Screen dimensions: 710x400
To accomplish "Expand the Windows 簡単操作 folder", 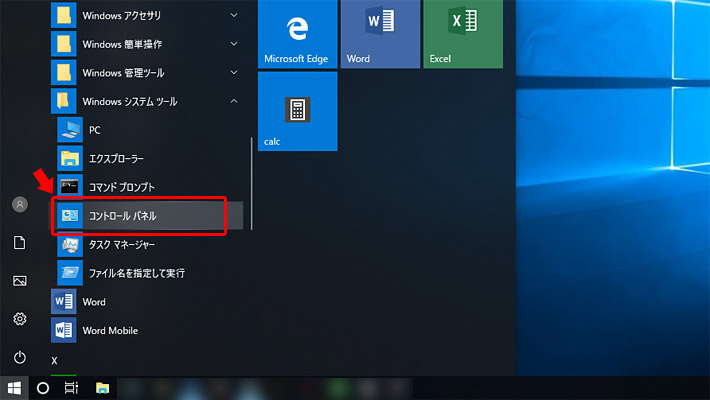I will (145, 44).
